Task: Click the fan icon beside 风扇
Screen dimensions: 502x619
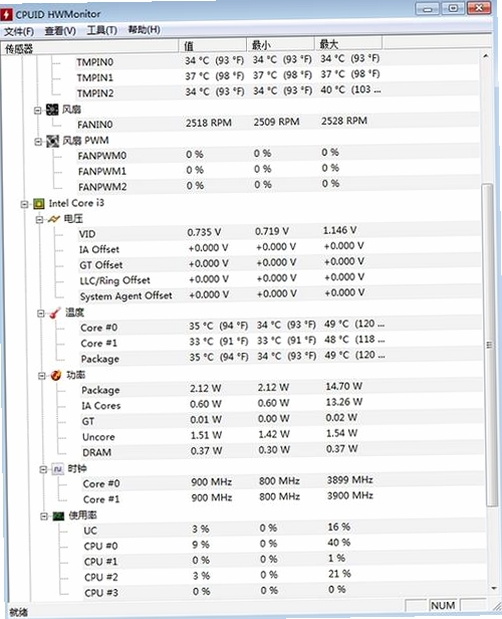Action: [52, 109]
